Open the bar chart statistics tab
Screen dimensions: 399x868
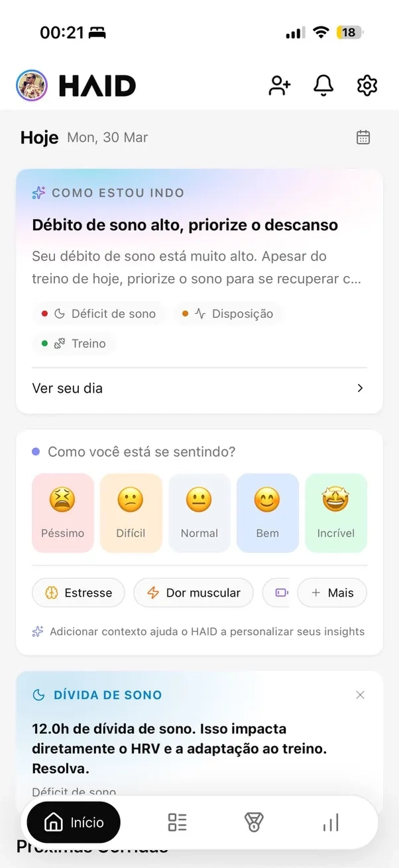tap(331, 823)
